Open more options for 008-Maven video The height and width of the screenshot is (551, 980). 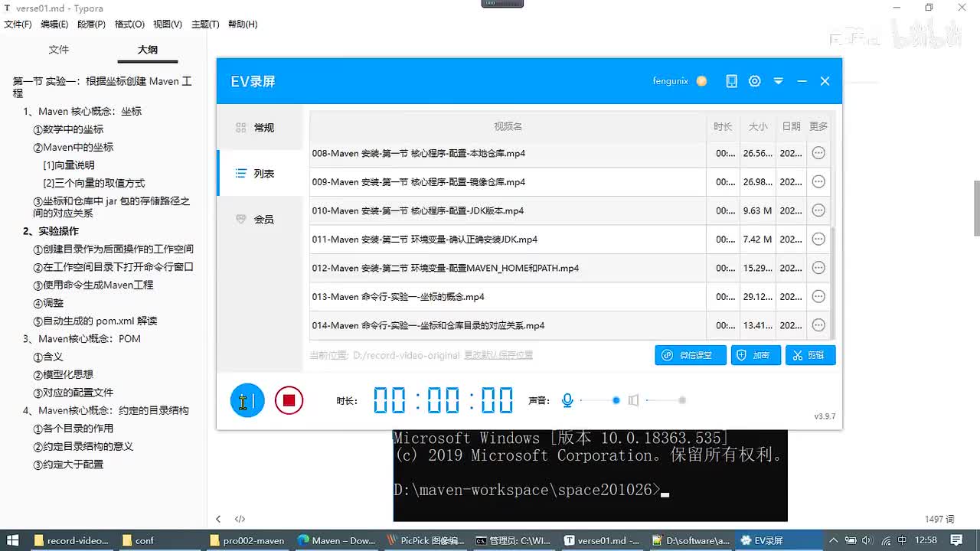pos(818,153)
